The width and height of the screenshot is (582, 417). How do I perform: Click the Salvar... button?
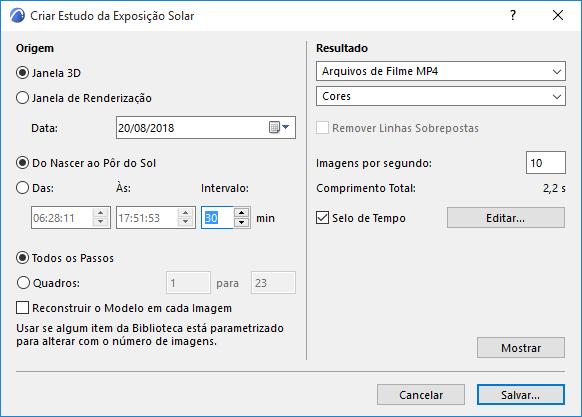520,394
